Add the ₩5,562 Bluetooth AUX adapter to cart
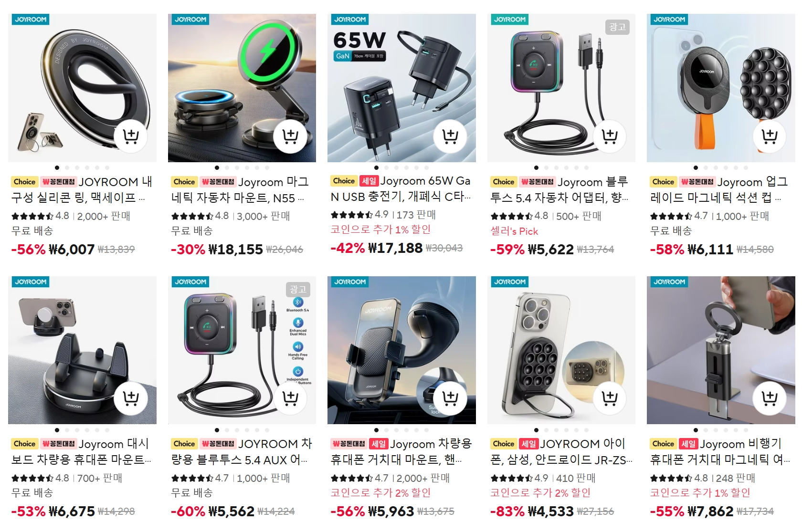802x532 pixels. tap(290, 398)
